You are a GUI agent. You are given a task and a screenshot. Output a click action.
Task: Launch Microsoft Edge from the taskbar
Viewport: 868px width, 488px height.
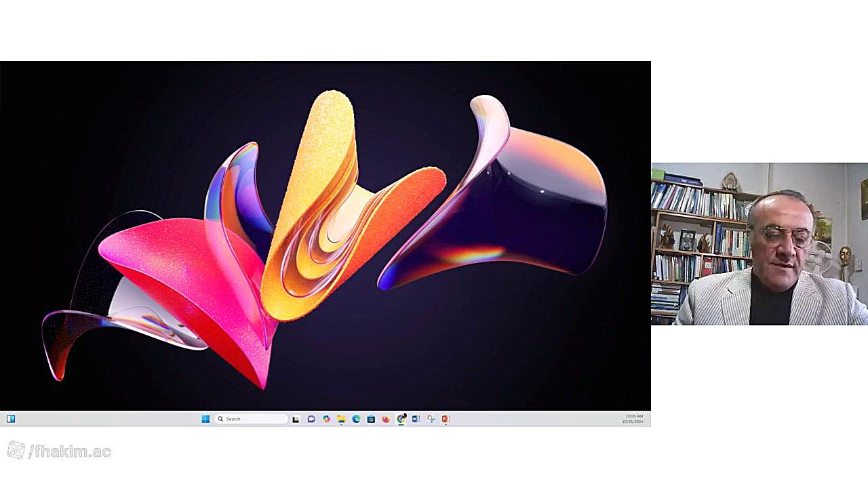356,419
